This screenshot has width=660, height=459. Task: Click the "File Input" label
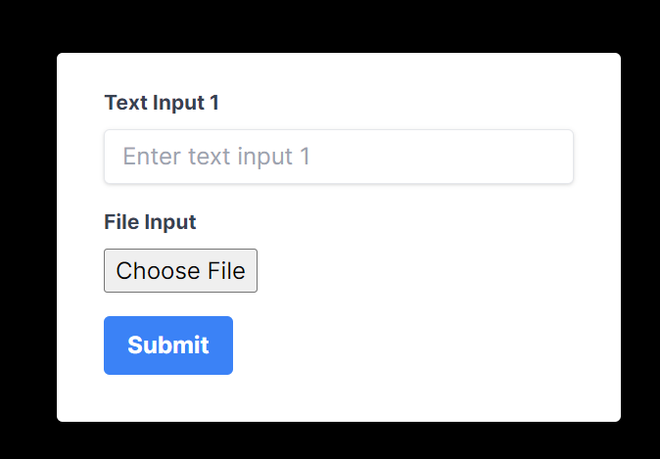150,222
